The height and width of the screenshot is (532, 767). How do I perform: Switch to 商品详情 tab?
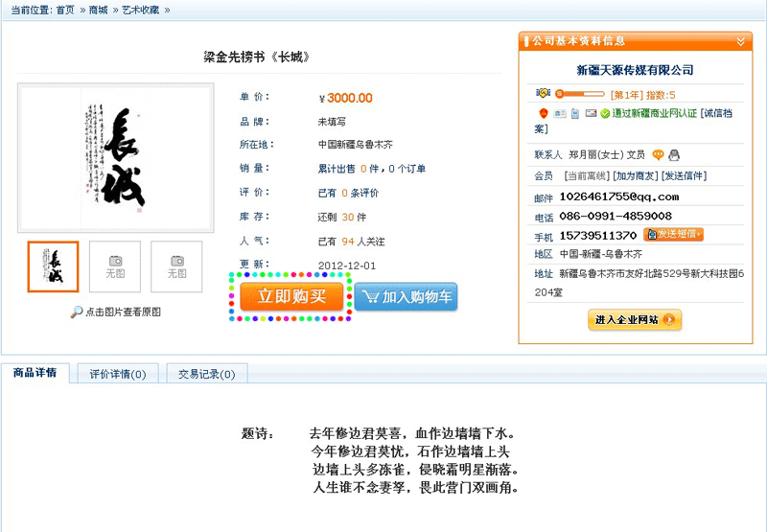coord(35,373)
